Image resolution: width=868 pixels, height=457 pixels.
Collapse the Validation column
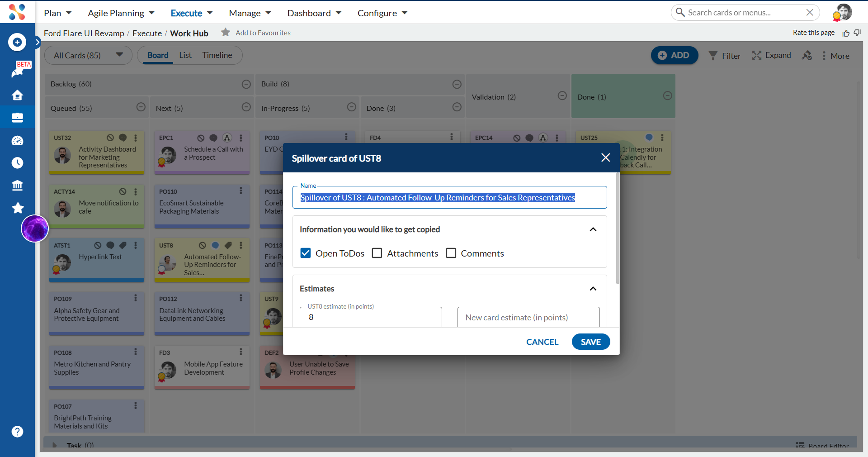coord(562,95)
